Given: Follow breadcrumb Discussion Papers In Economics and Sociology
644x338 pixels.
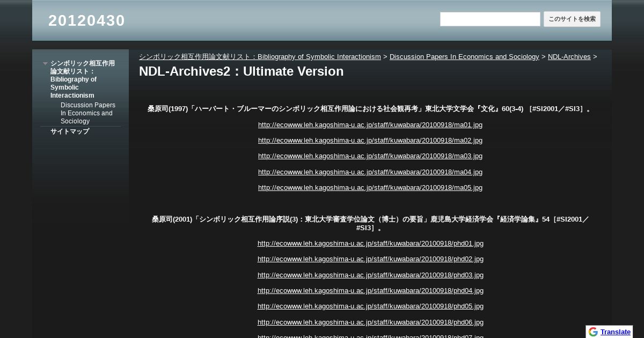Looking at the screenshot, I should [x=464, y=57].
